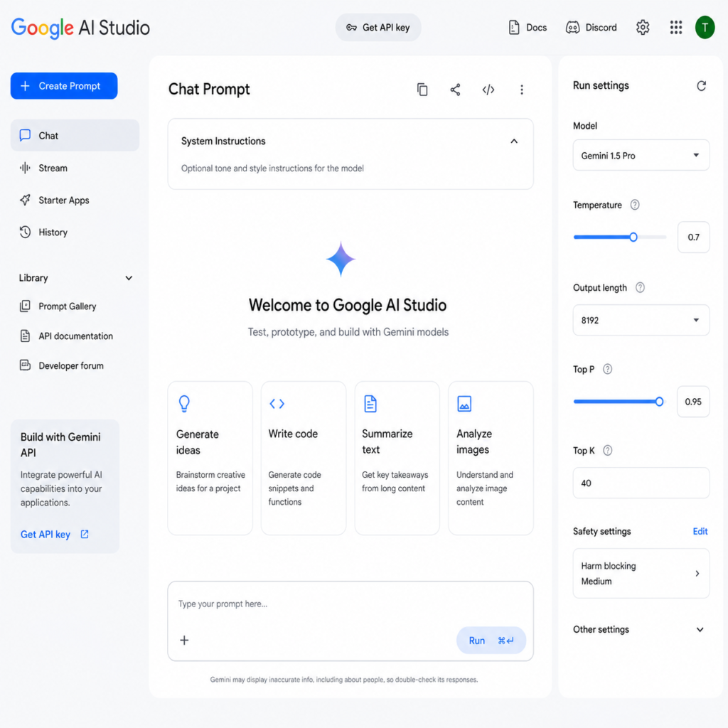Open Starter Apps in the sidebar
Screen dimensions: 728x728
tap(75, 200)
